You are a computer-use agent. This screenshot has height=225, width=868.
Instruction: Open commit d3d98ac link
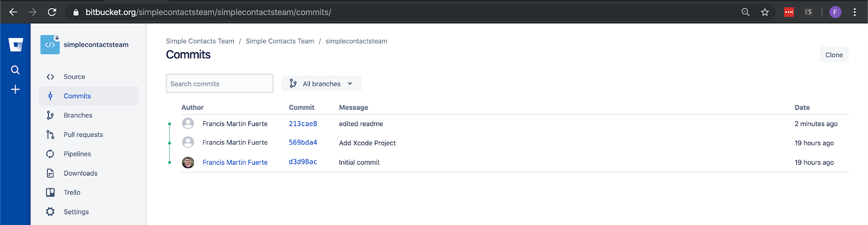[x=303, y=162]
